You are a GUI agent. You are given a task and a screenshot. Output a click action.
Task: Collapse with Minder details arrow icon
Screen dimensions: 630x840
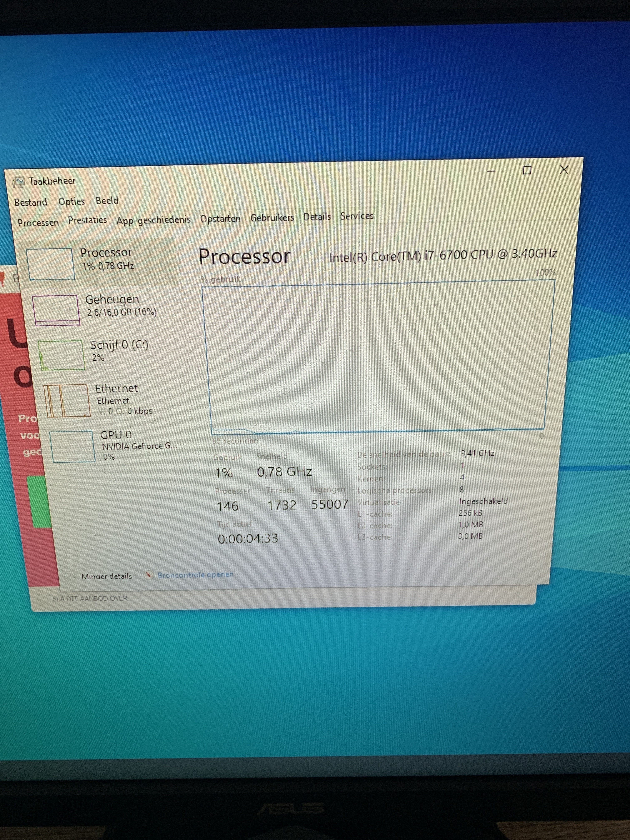point(70,577)
